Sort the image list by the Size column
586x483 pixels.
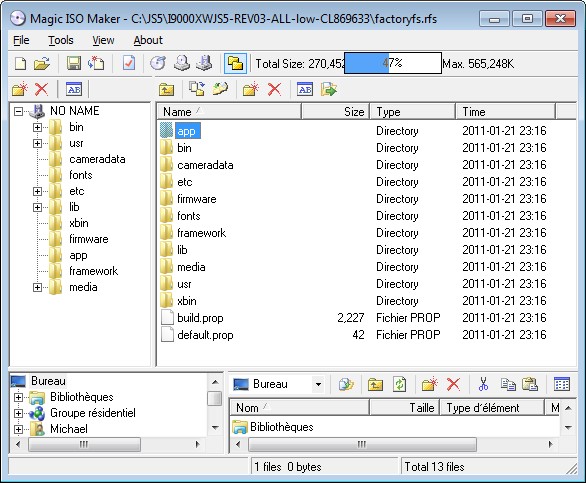336,112
